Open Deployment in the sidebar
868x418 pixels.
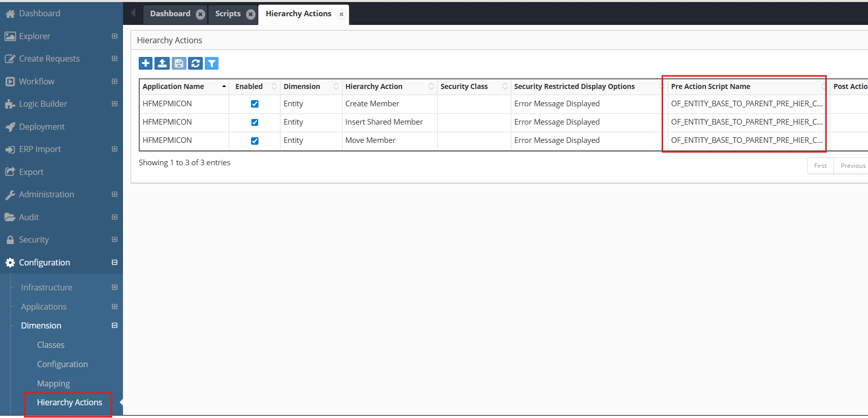42,127
